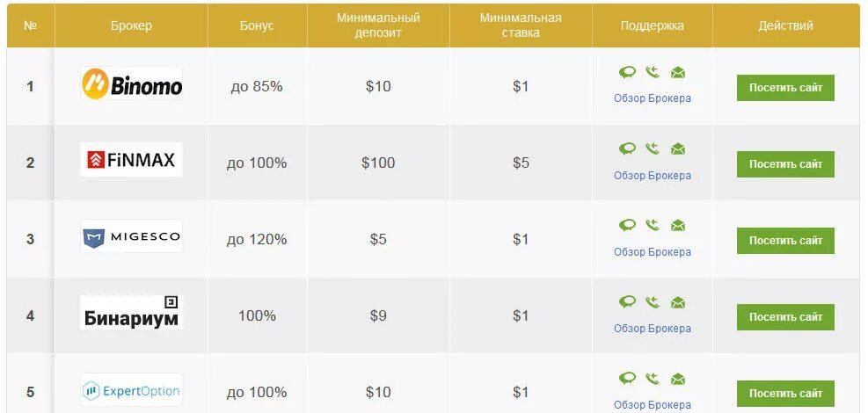Open the ExpertOption logo

(131, 390)
